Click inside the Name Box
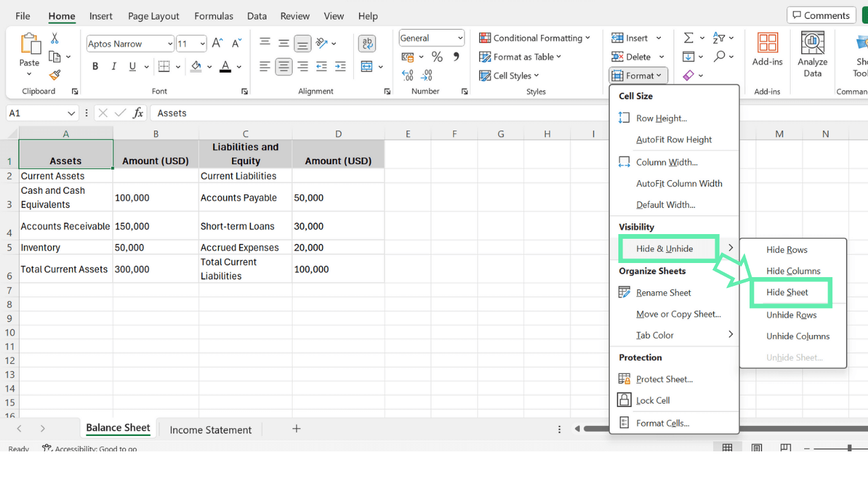The width and height of the screenshot is (868, 487). click(37, 112)
